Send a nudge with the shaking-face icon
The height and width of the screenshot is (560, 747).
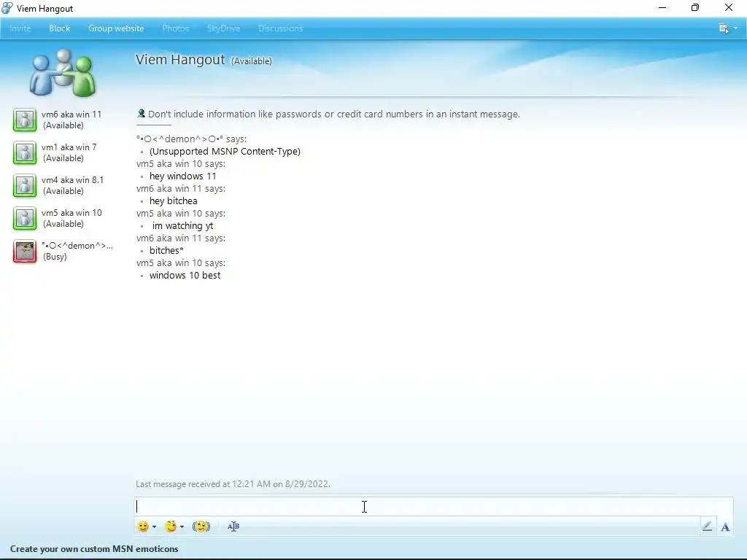(x=201, y=526)
